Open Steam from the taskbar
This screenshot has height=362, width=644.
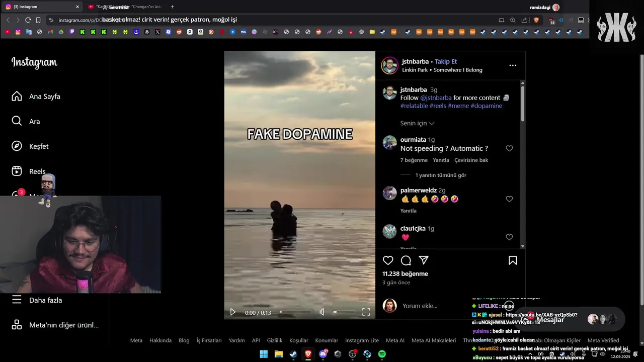click(x=293, y=354)
